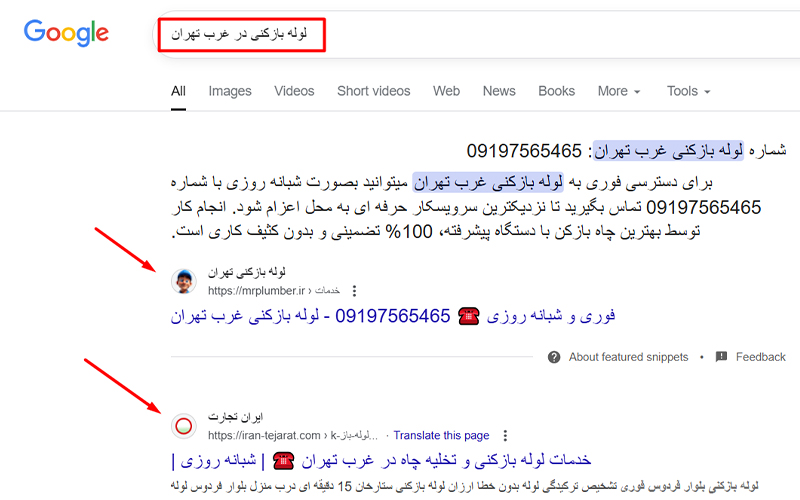
Task: Open the mrplumber.ir blue result title
Action: coord(393,316)
